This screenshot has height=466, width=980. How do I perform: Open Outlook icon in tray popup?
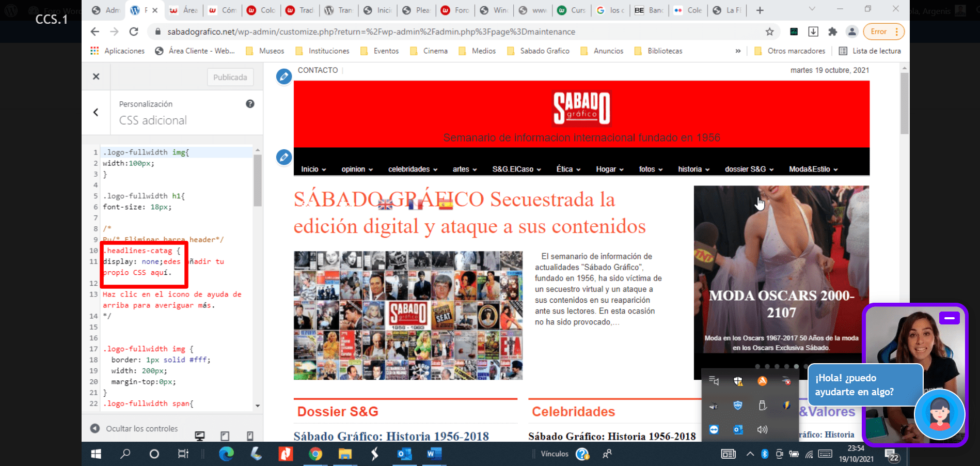click(x=738, y=429)
